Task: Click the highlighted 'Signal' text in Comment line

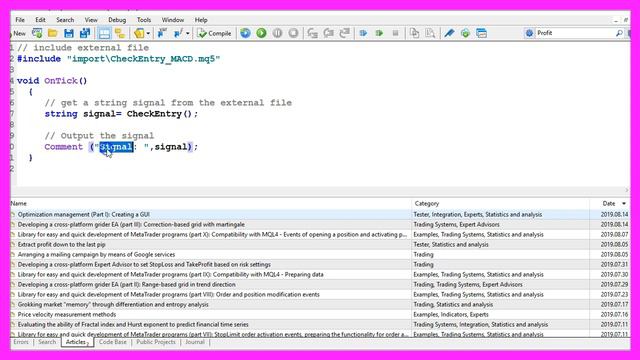Action: pyautogui.click(x=116, y=147)
